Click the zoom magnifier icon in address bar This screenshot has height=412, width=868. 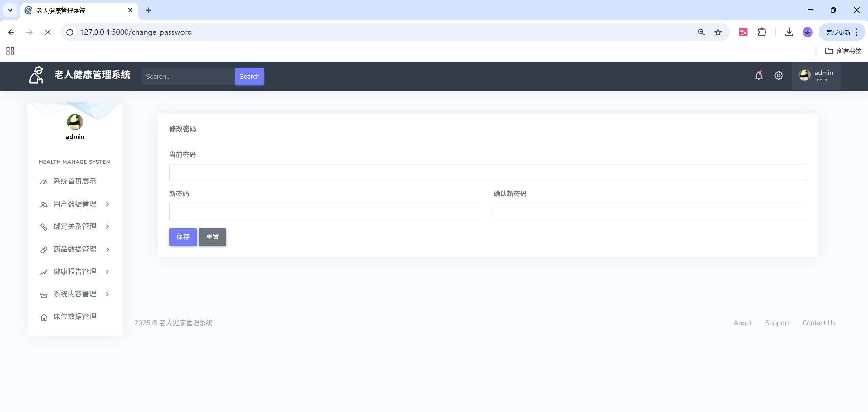coord(701,32)
